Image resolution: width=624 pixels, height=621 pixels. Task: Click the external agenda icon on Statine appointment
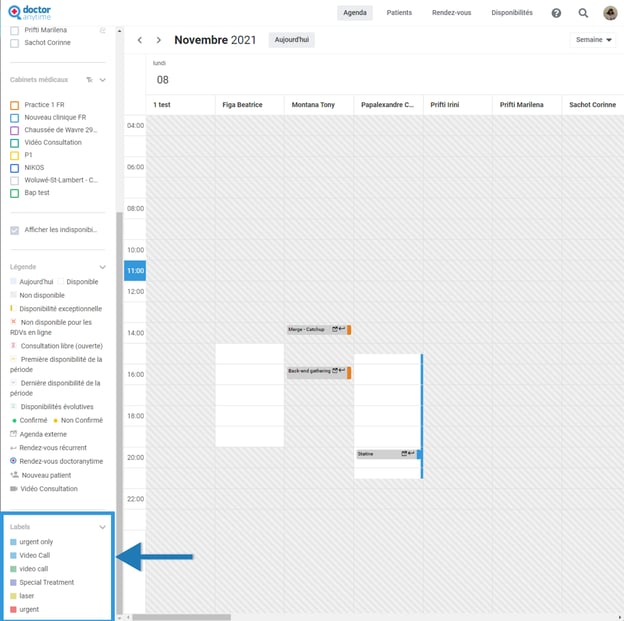coord(405,454)
